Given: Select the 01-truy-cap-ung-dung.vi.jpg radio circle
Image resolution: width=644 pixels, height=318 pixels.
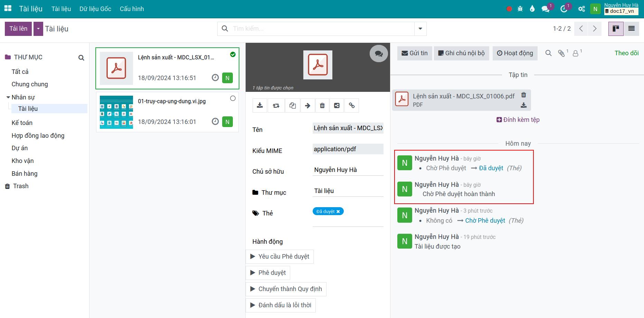Looking at the screenshot, I should pyautogui.click(x=233, y=98).
